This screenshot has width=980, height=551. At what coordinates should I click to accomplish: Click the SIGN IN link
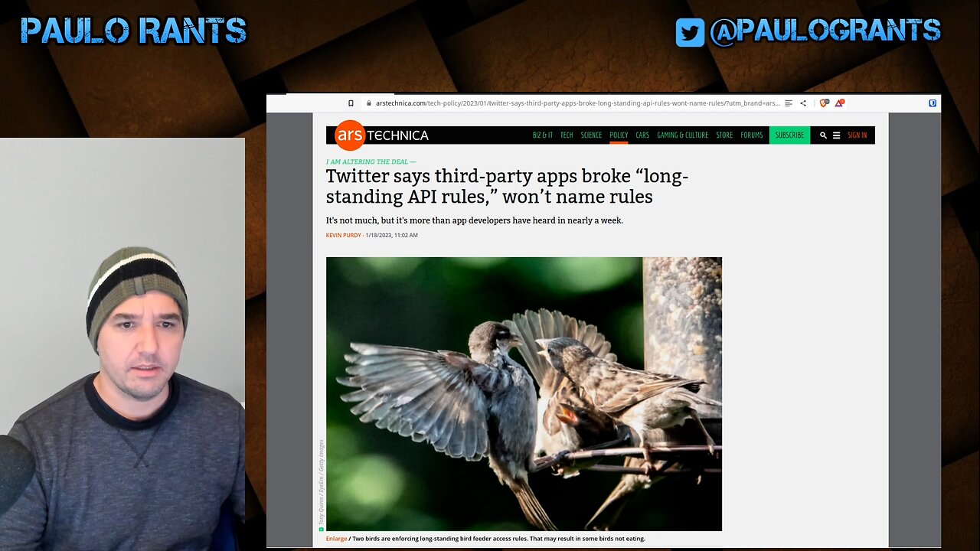[x=857, y=135]
